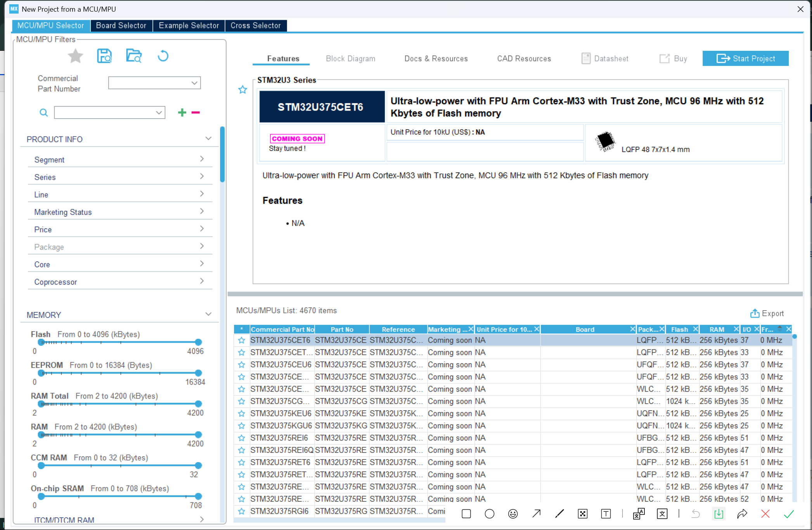Switch to the Cross Selector tab
Screen dimensions: 812x530
pos(256,26)
